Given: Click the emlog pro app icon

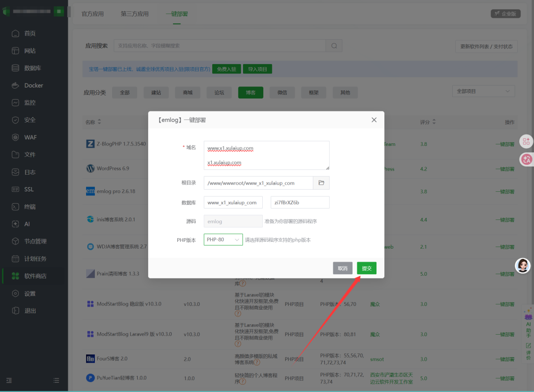Looking at the screenshot, I should pos(90,191).
